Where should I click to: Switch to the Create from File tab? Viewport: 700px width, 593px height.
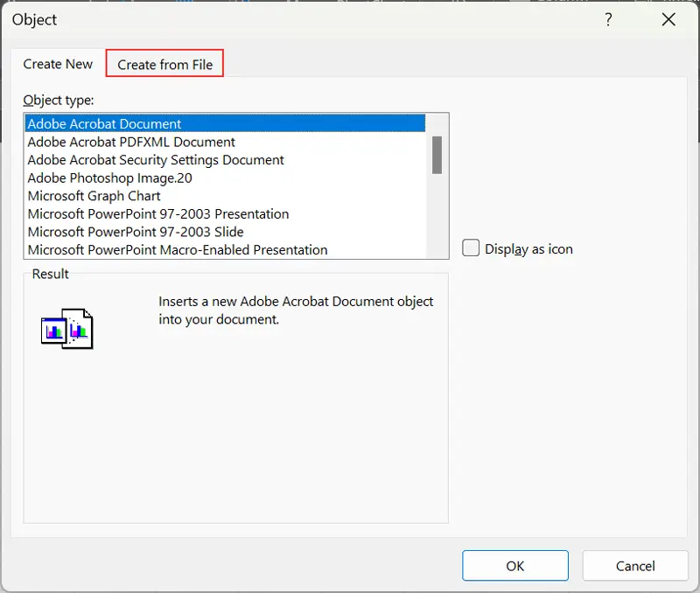tap(164, 64)
